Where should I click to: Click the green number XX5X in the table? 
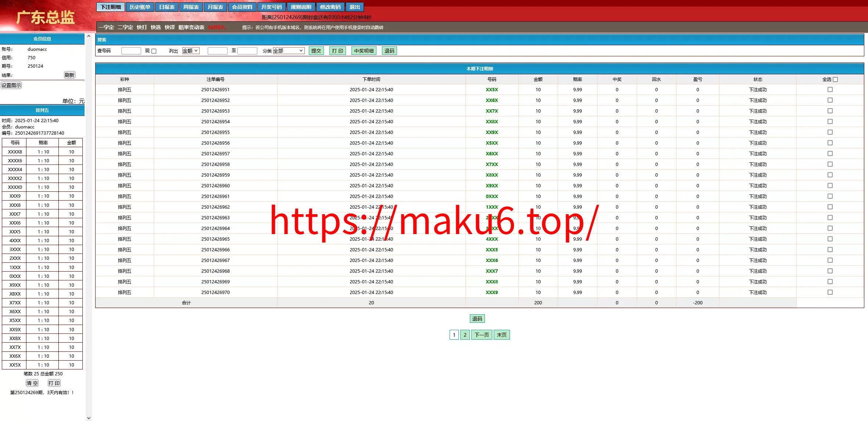(x=492, y=90)
